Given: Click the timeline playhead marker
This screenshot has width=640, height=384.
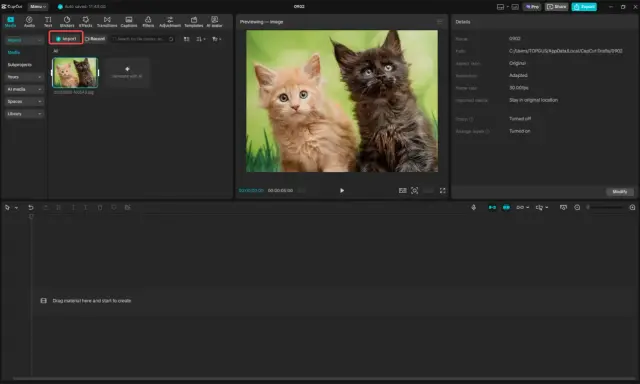Looking at the screenshot, I should 31,217.
